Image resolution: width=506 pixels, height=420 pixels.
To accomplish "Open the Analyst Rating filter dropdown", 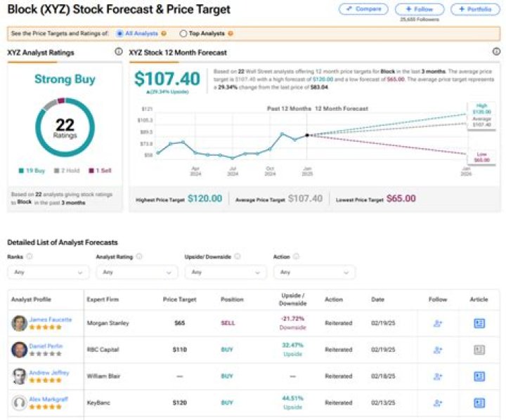I will point(136,272).
